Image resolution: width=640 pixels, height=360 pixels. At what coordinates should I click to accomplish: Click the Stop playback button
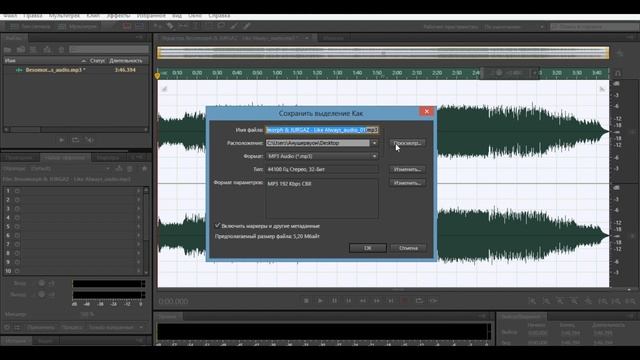[306, 301]
